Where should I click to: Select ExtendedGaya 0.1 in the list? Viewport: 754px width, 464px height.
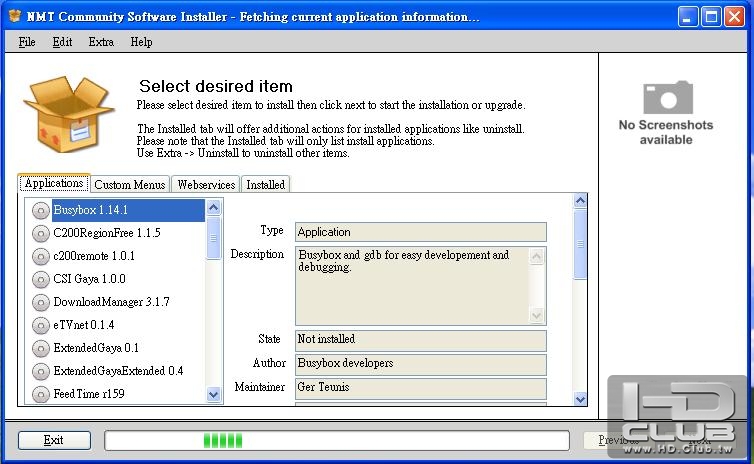click(96, 348)
